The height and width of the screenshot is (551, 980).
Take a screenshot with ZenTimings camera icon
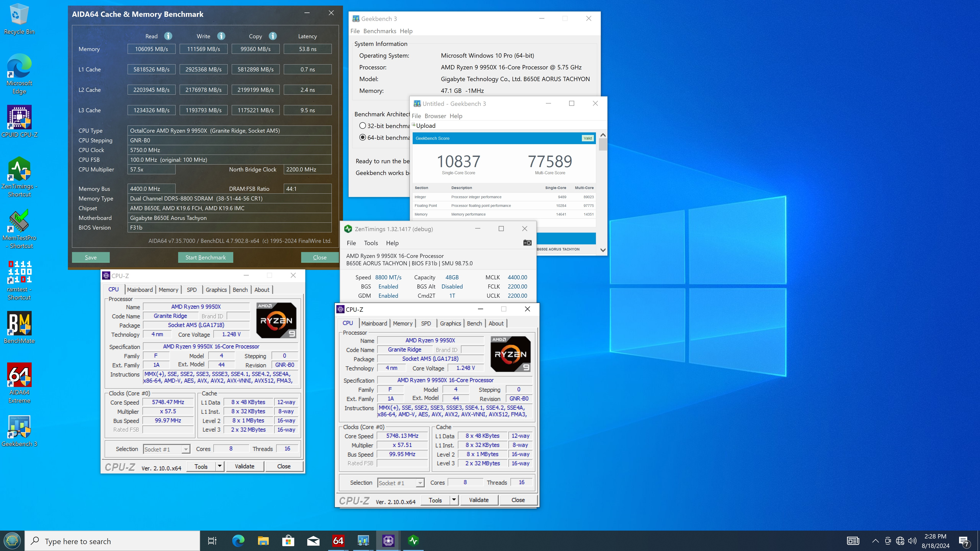point(527,243)
